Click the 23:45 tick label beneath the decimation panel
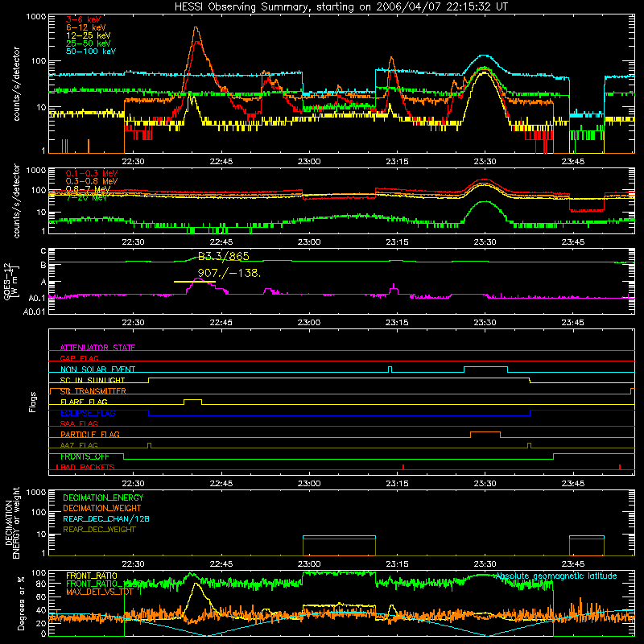This screenshot has width=644, height=644. [x=573, y=564]
